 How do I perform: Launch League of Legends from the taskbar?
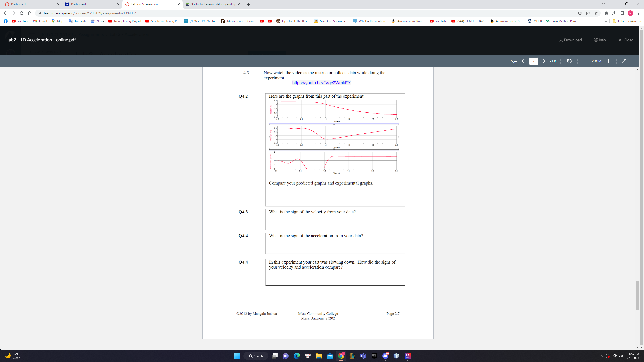click(352, 356)
